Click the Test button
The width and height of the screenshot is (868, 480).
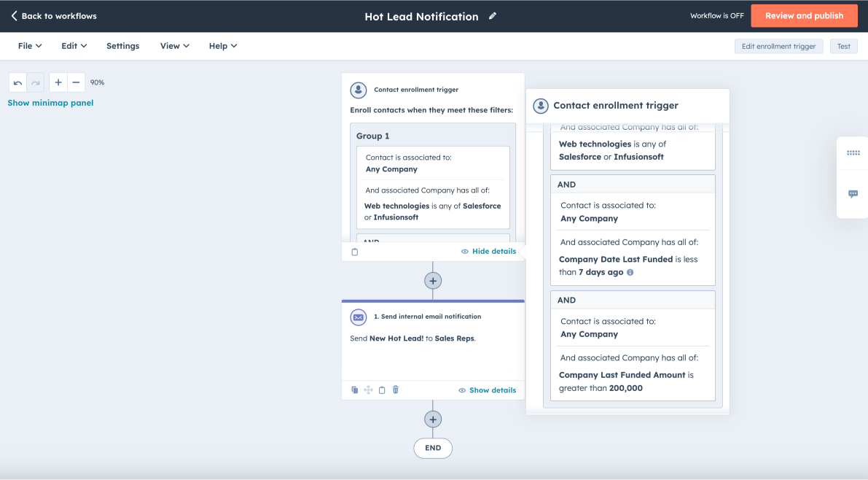(x=844, y=46)
